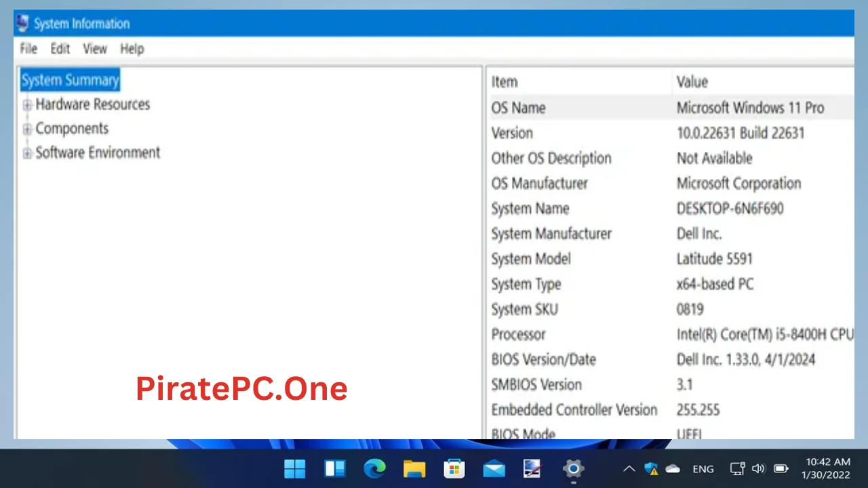Image resolution: width=868 pixels, height=488 pixels.
Task: Click the Latitude 5591 value
Action: click(714, 259)
